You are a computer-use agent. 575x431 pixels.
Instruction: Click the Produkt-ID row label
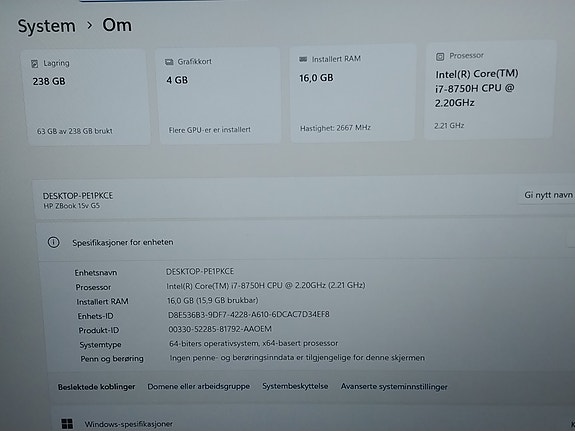coord(99,330)
